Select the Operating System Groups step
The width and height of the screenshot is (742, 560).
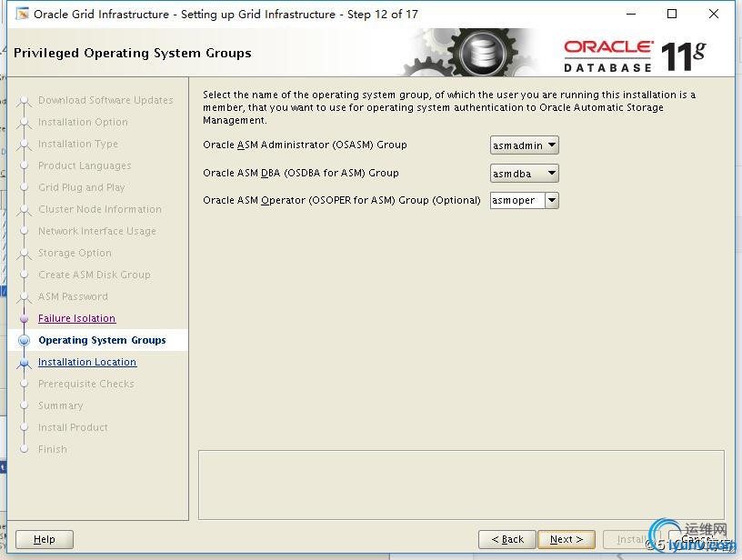[102, 340]
